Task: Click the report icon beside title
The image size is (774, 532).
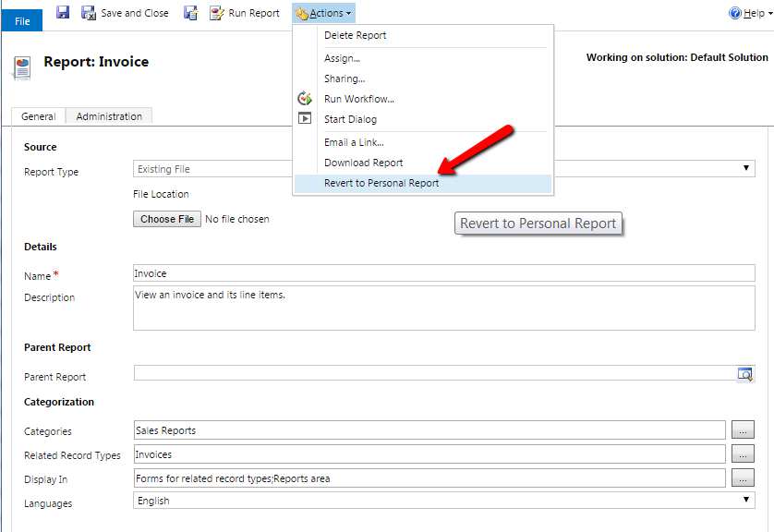Action: coord(20,67)
